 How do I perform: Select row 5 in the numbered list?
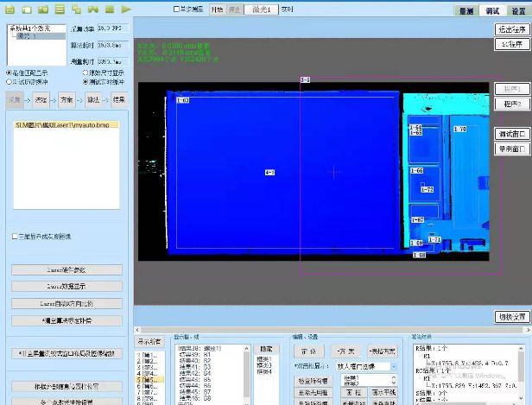coord(149,380)
